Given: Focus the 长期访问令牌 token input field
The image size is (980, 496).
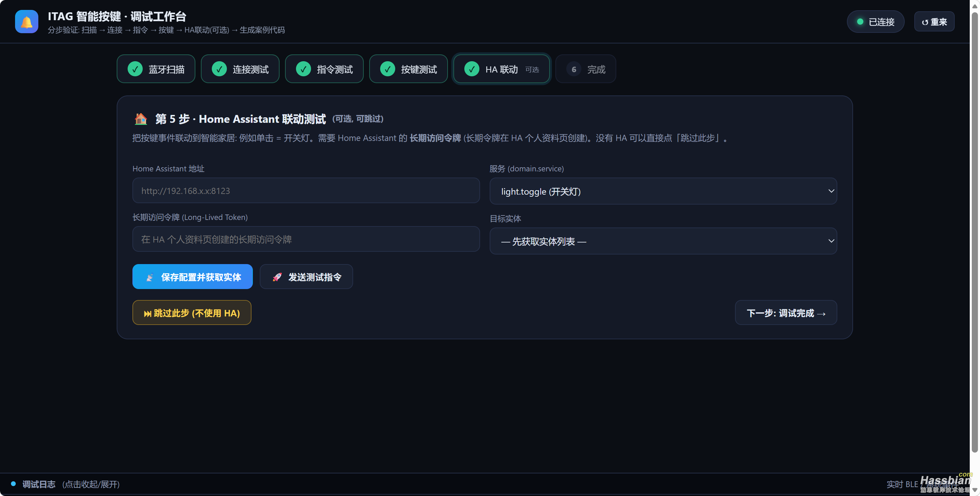Looking at the screenshot, I should pos(306,239).
